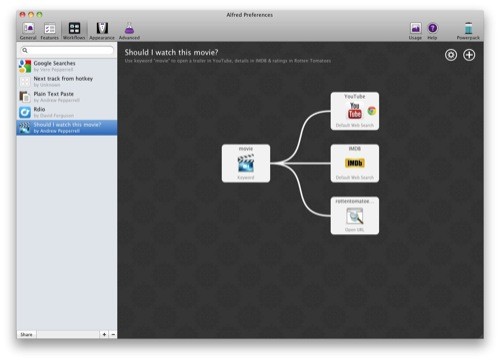Select the YouTube web search node

pyautogui.click(x=355, y=111)
